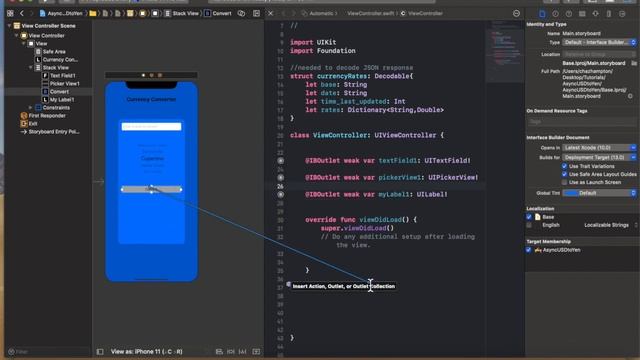Click the add editor split icon

[256, 13]
